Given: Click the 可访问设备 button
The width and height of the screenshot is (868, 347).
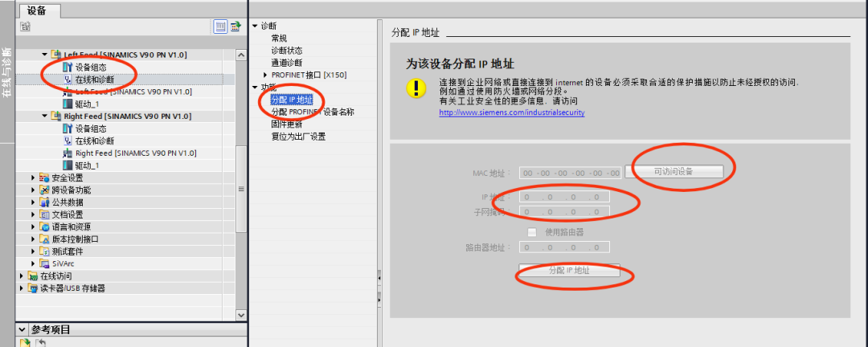Looking at the screenshot, I should (674, 172).
